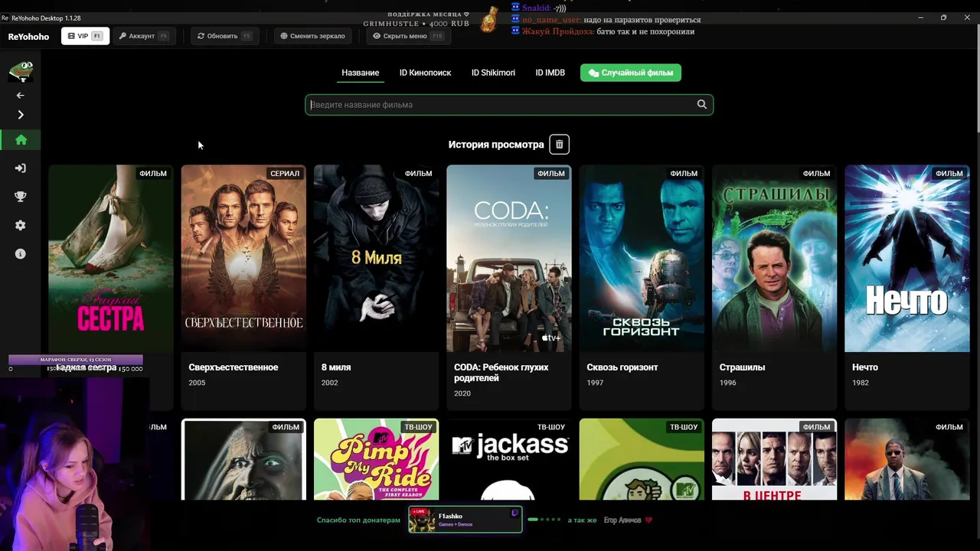Click the Обновить refresh button

[x=224, y=36]
